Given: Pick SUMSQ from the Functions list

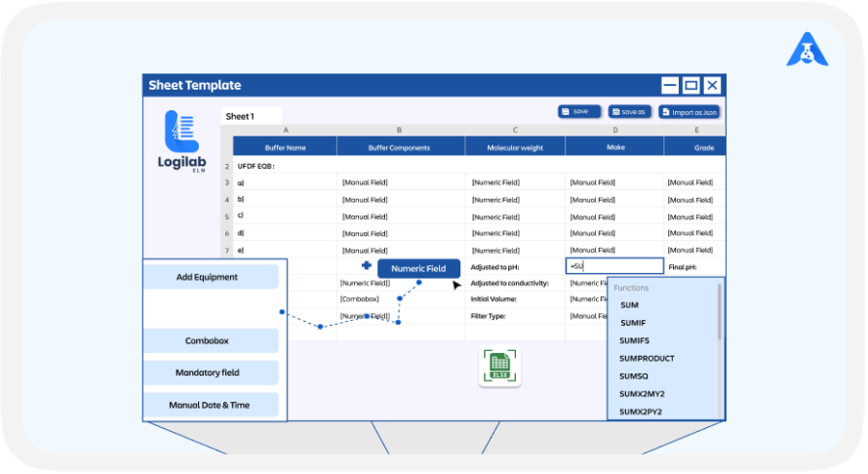Looking at the screenshot, I should [633, 376].
